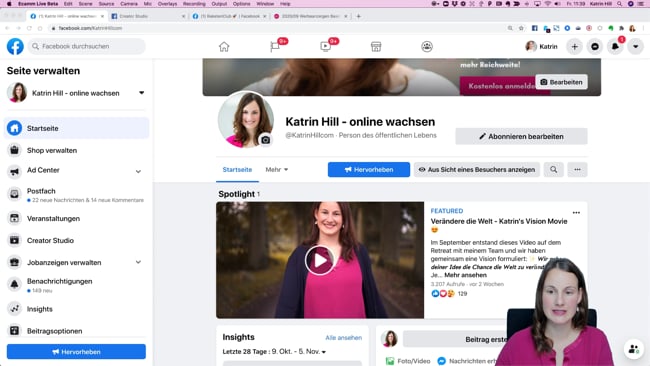This screenshot has width=650, height=366.
Task: Open the Groups icon
Action: coord(427,47)
